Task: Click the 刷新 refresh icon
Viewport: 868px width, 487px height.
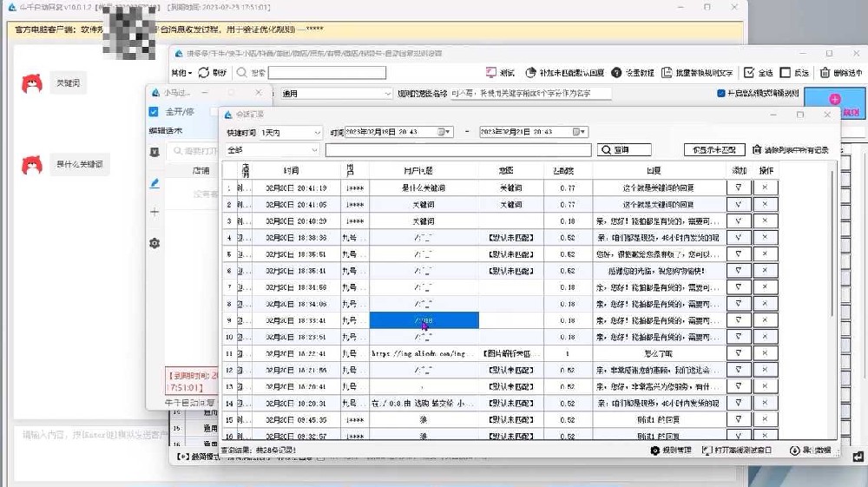Action: coord(204,73)
